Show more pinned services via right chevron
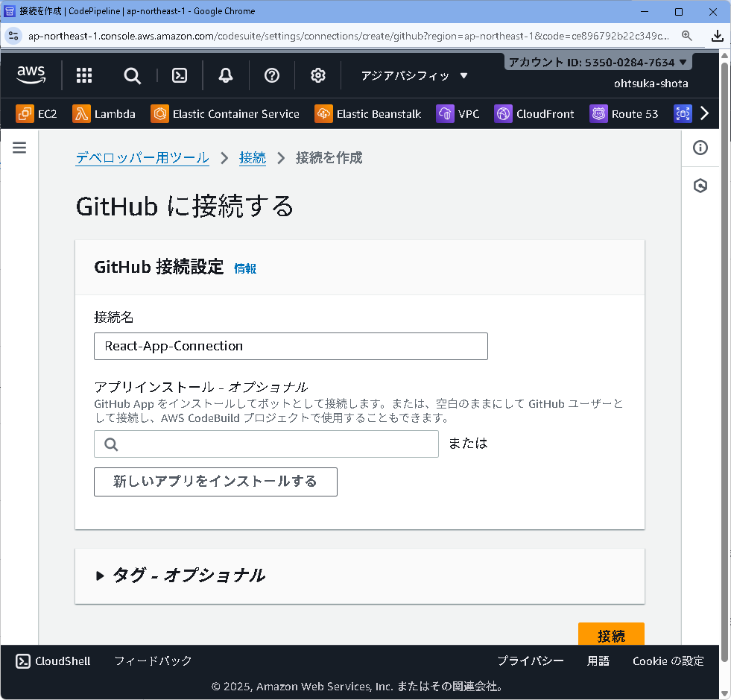Viewport: 731px width, 700px height. [x=705, y=113]
